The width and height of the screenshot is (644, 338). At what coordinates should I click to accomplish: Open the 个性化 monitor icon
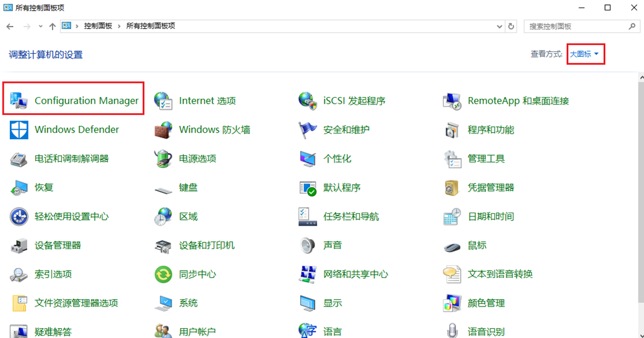[x=308, y=159]
